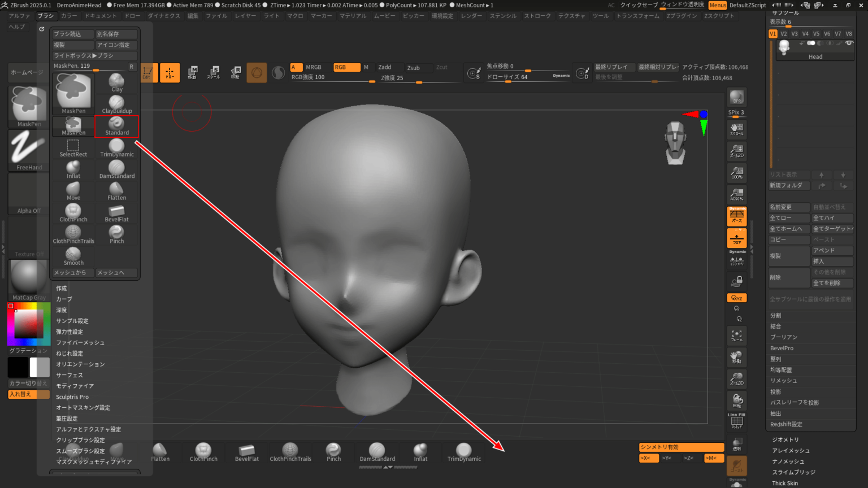
Task: Select the Smooth brush
Action: click(x=72, y=256)
